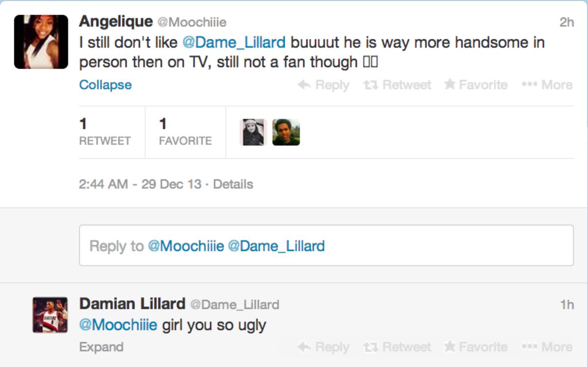Screen dimensions: 588x367
Task: Favorite Angelique's tweet
Action: coord(476,85)
